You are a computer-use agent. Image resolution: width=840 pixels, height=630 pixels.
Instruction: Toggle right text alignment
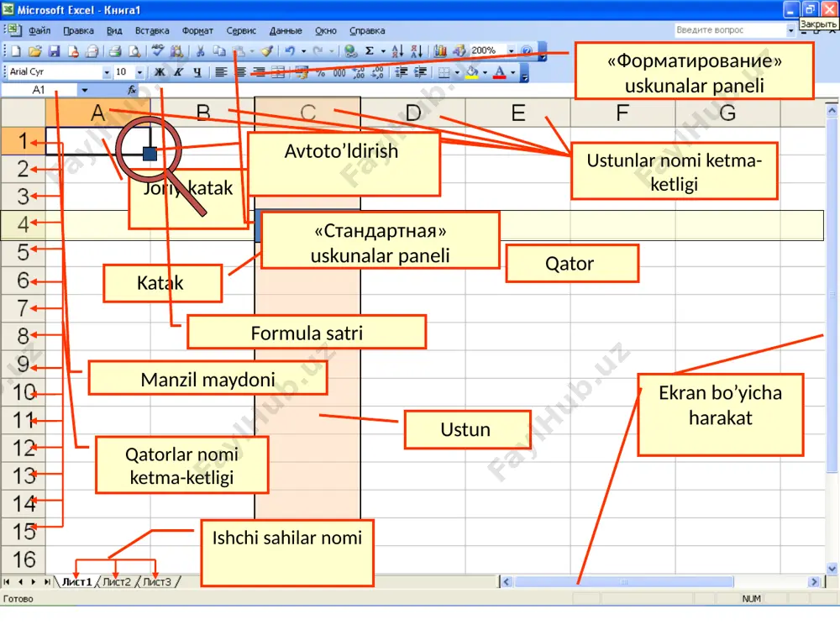[x=260, y=72]
